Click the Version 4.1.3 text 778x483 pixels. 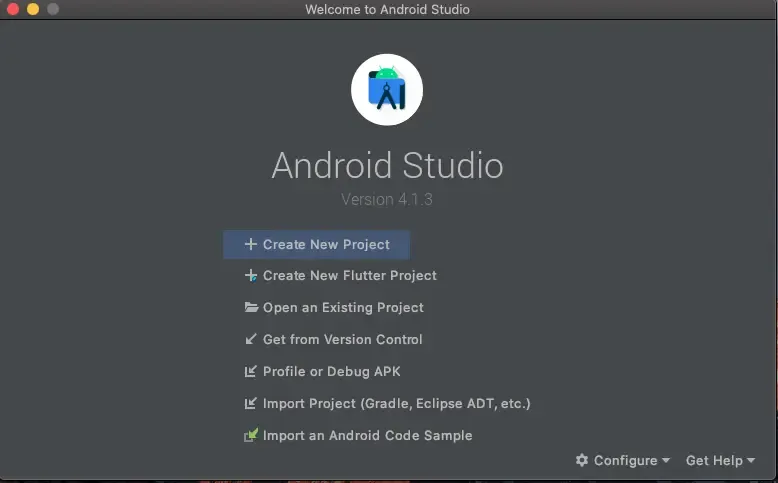tap(387, 200)
